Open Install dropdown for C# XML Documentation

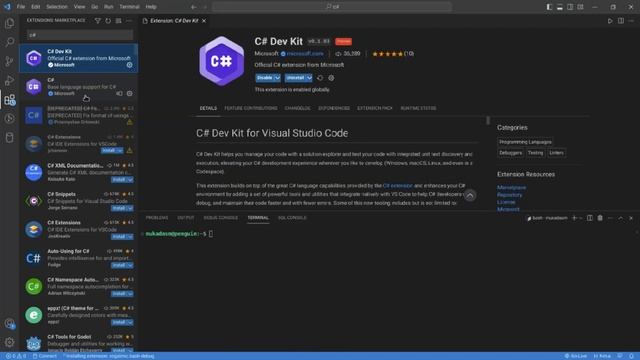point(130,180)
